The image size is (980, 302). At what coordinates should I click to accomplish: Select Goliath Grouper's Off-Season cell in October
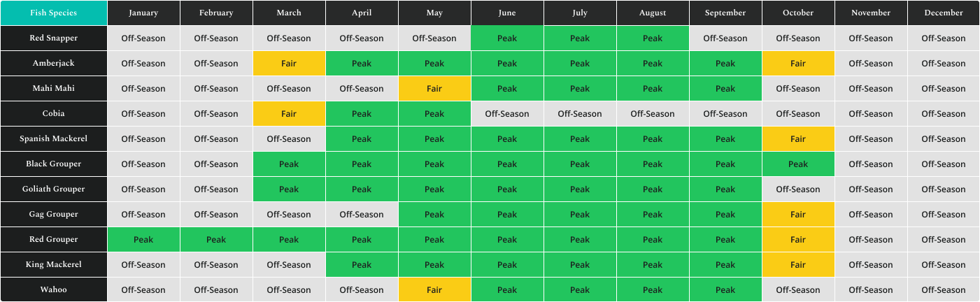point(798,189)
